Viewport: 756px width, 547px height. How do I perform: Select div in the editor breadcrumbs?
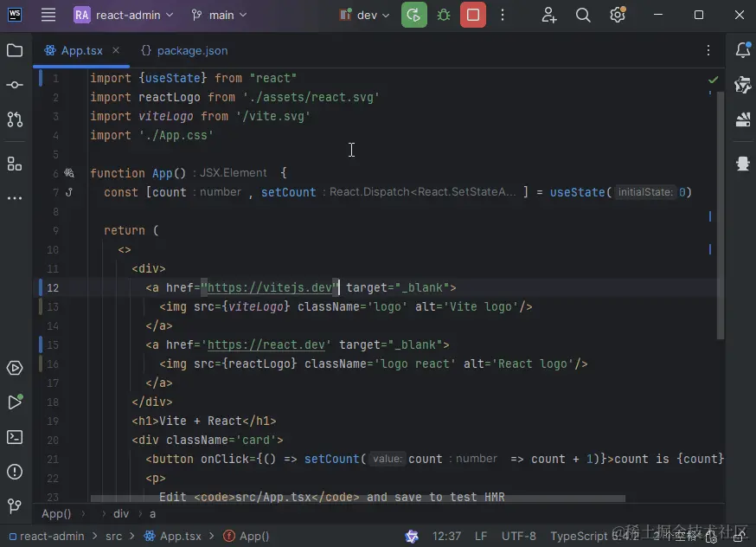click(x=121, y=514)
